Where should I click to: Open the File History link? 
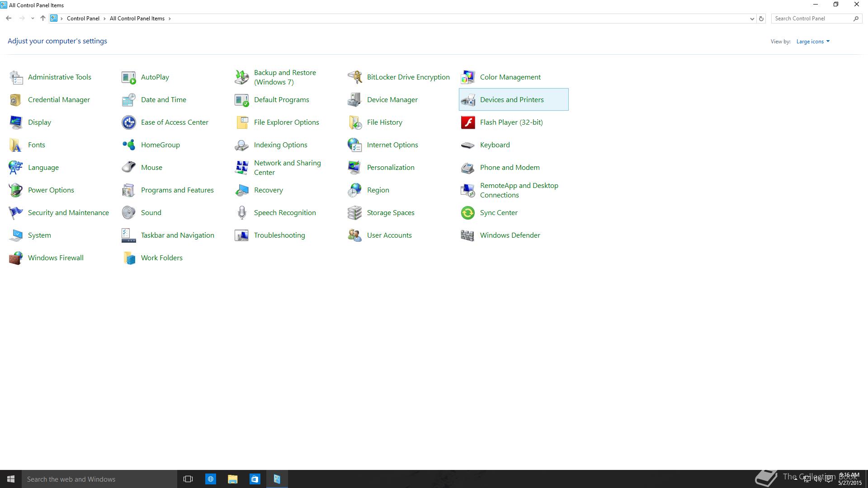pos(385,122)
